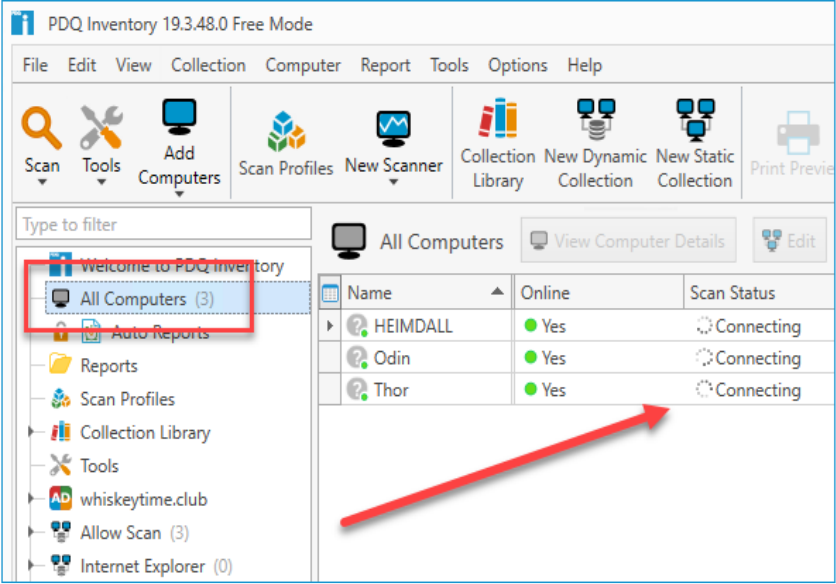Click the Reports folder icon in tree
Screen dimensions: 836x584
[x=60, y=364]
